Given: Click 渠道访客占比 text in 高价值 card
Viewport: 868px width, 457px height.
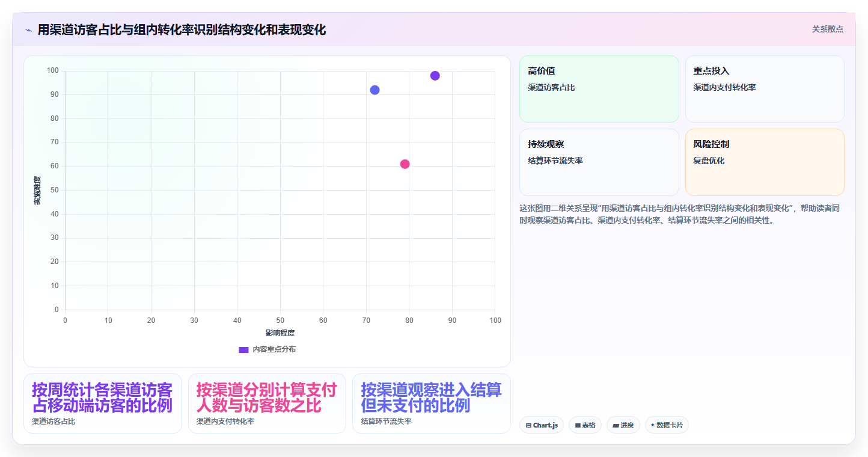Looking at the screenshot, I should click(551, 87).
